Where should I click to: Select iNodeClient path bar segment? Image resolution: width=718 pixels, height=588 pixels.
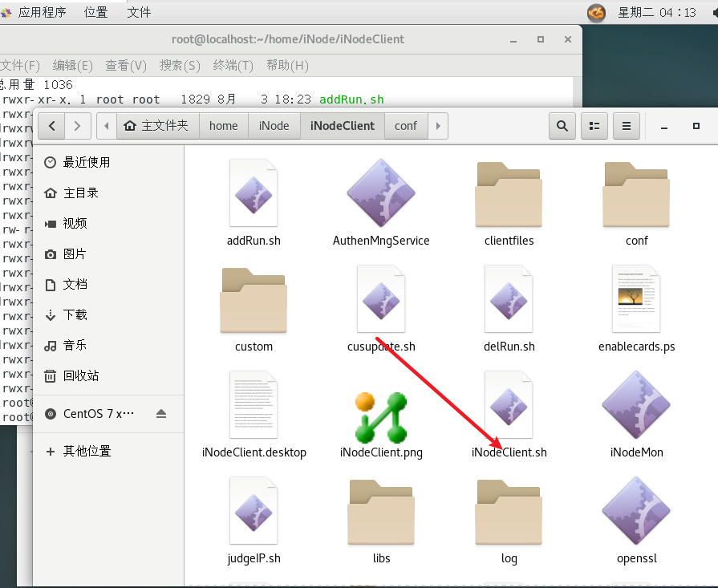point(342,126)
